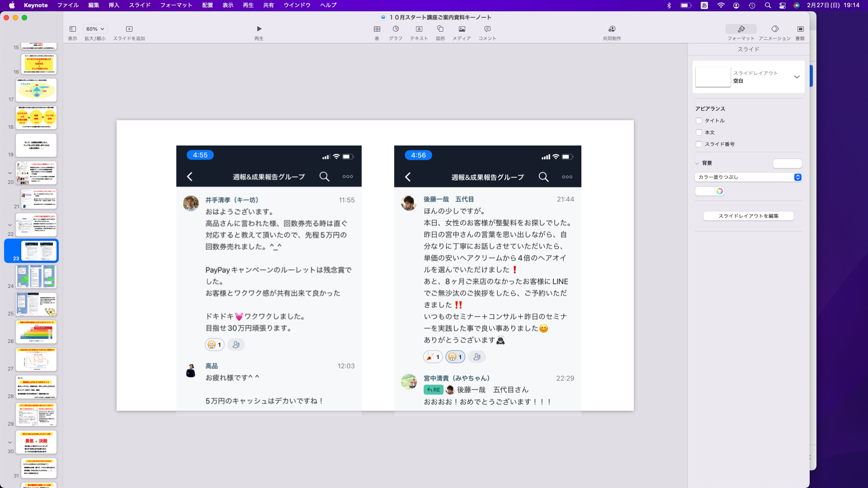Click スライドレイアウトを編集 button
This screenshot has height=488, width=868.
[748, 216]
